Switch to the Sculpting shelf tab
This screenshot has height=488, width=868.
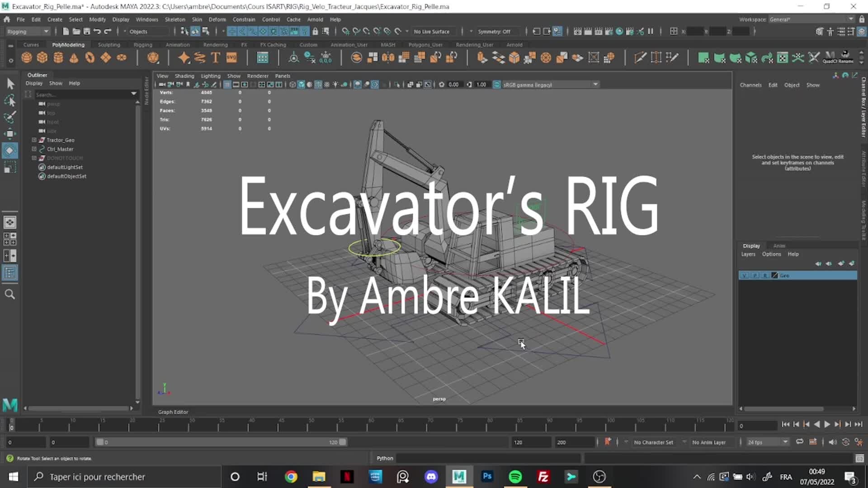108,44
